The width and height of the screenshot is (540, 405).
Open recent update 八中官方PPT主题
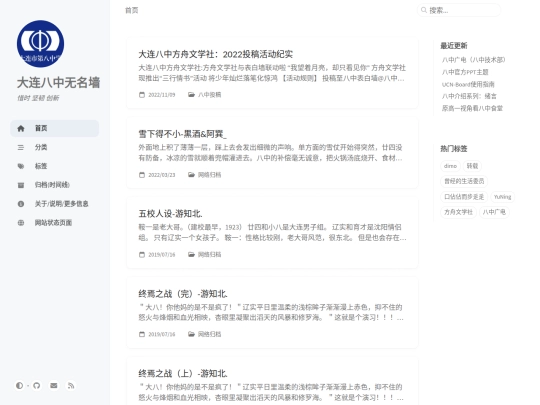(x=465, y=72)
